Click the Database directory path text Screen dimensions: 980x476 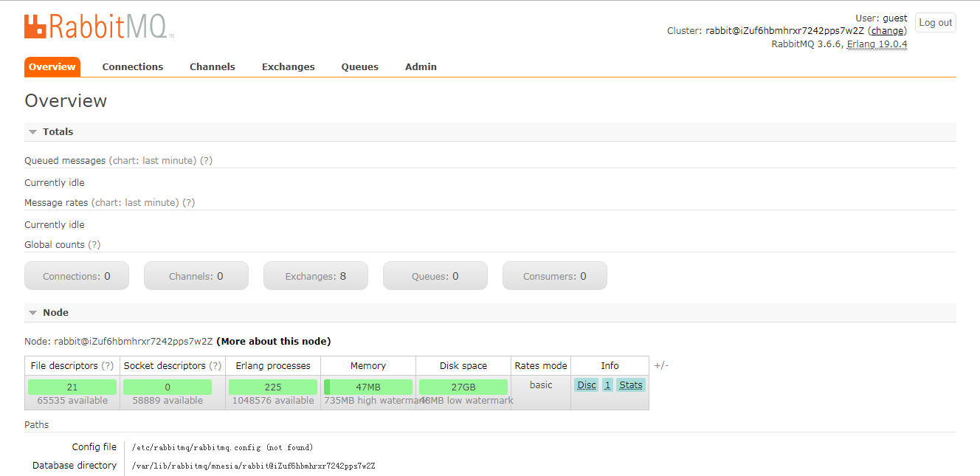[253, 466]
